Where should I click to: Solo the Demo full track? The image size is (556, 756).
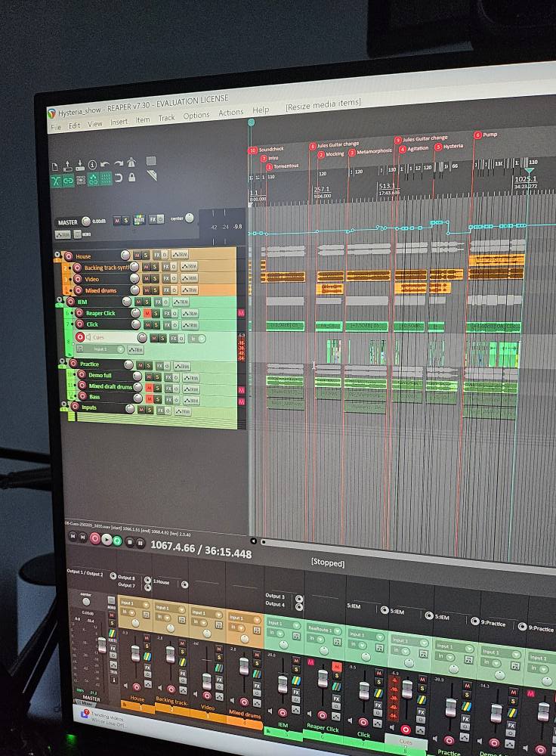158,377
